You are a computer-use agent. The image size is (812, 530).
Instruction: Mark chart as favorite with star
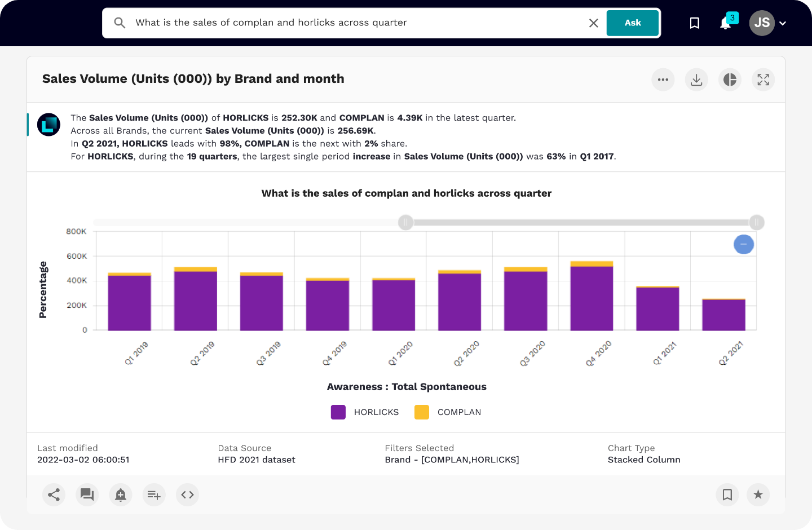(x=758, y=494)
